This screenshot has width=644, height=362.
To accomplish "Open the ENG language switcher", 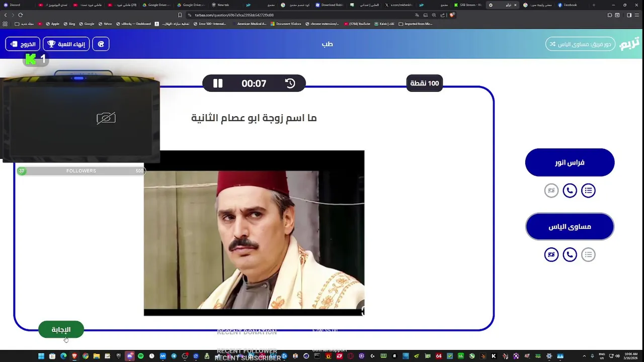I will pos(602,356).
